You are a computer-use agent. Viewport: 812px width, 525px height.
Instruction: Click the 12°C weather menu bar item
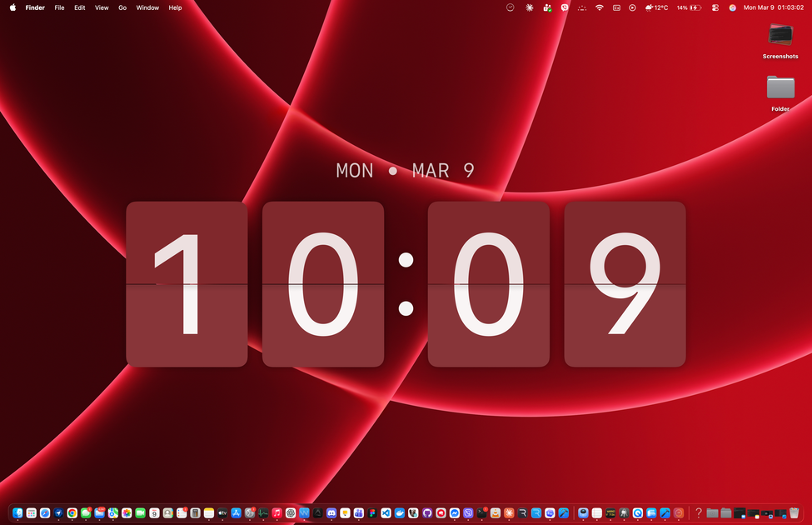click(656, 7)
